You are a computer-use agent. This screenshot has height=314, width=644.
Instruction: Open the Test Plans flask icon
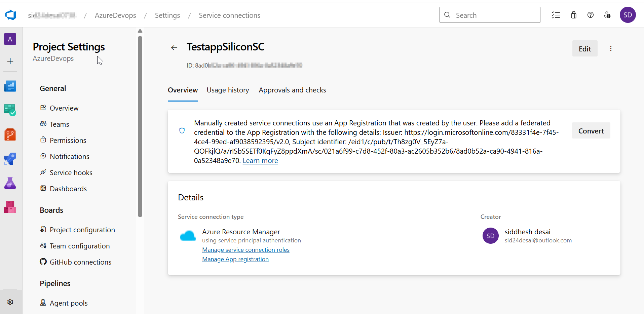pyautogui.click(x=10, y=183)
